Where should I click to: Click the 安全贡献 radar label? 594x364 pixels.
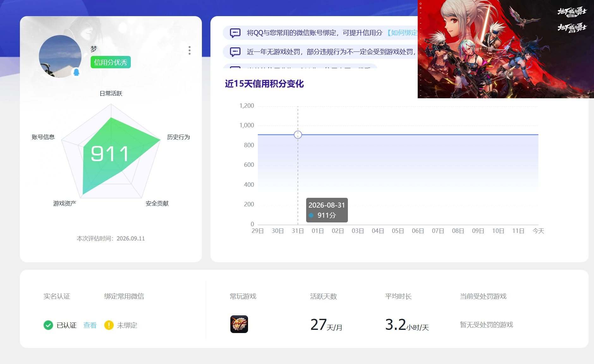click(157, 203)
